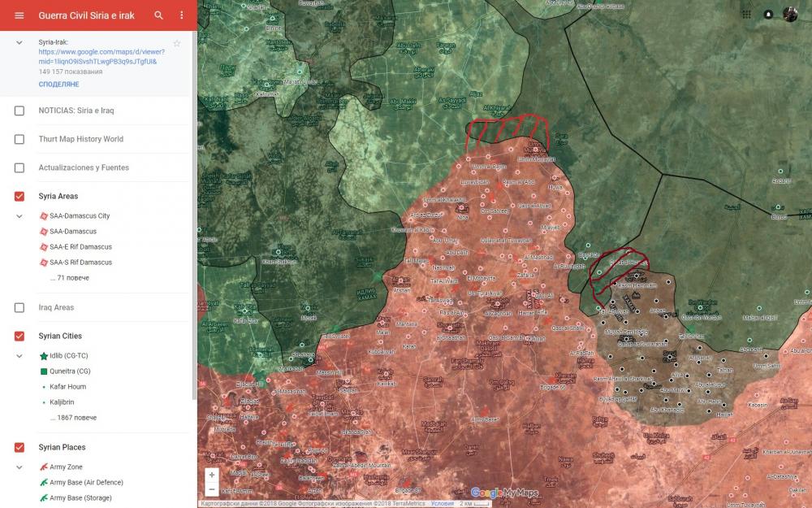Uncheck the Syria Areas layer
812x508 pixels.
point(19,197)
